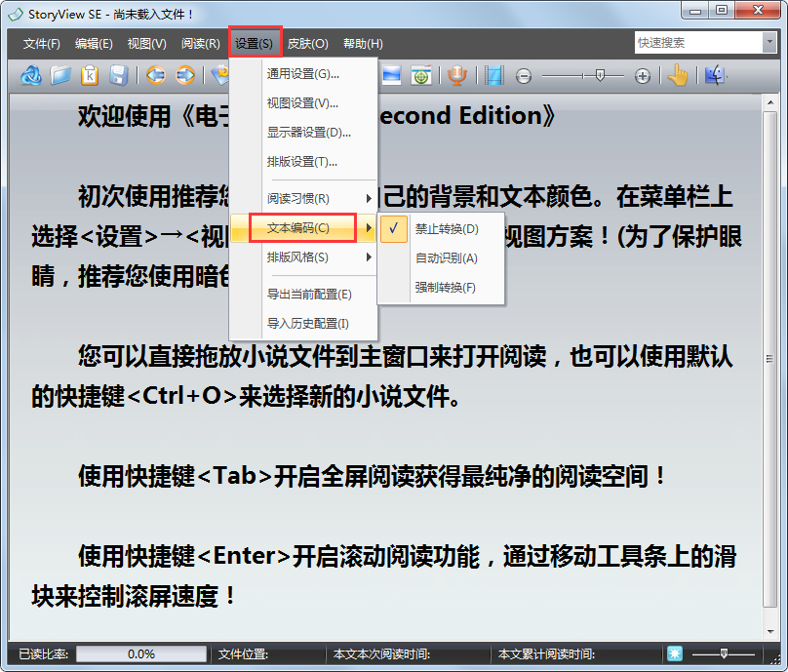Click the green target display icon
The height and width of the screenshot is (672, 788).
pyautogui.click(x=420, y=75)
